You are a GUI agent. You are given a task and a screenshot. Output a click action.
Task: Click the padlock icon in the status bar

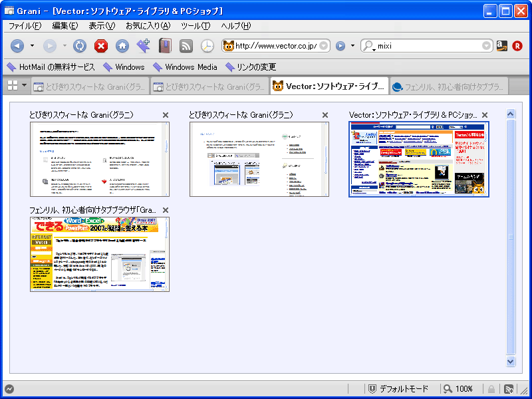coord(491,389)
